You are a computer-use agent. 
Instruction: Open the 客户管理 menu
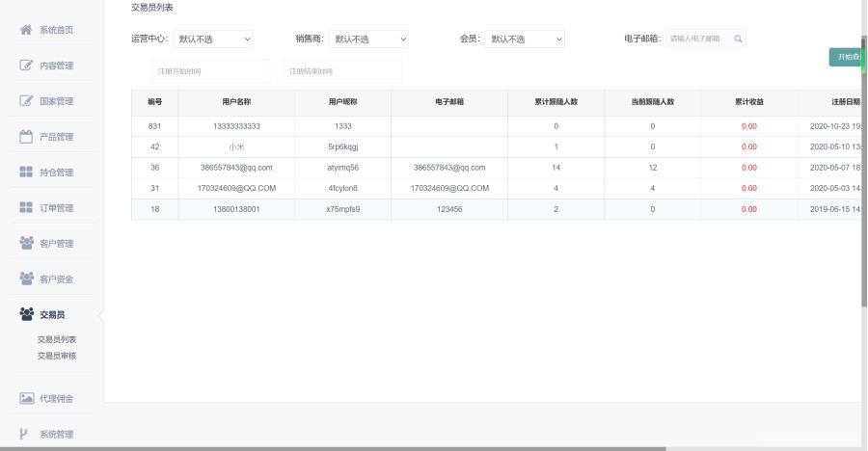point(57,244)
